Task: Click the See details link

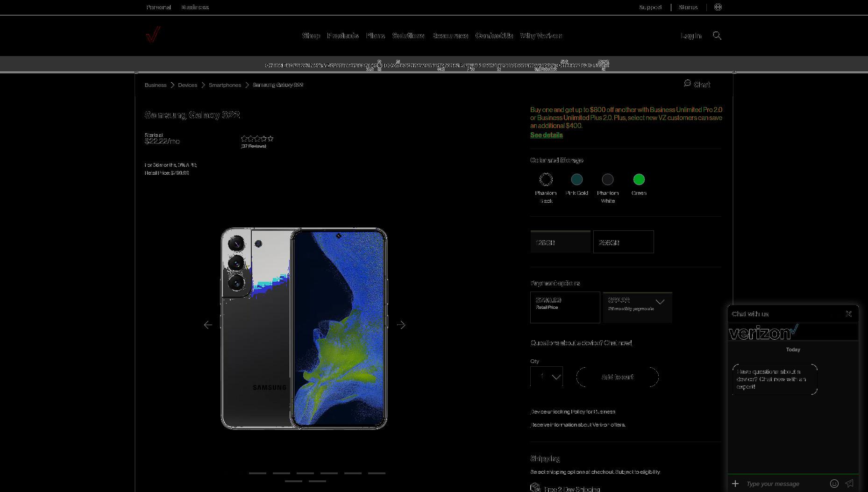Action: 546,135
